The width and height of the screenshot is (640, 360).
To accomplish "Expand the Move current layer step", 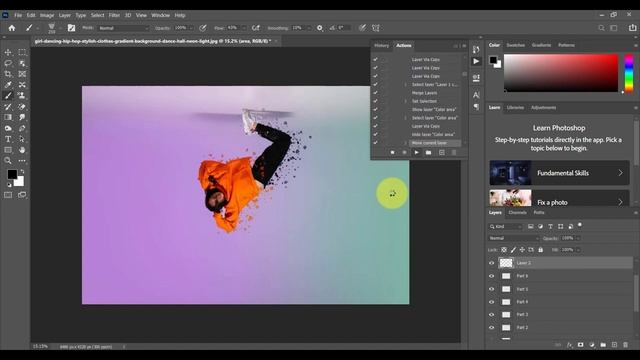I will point(405,143).
